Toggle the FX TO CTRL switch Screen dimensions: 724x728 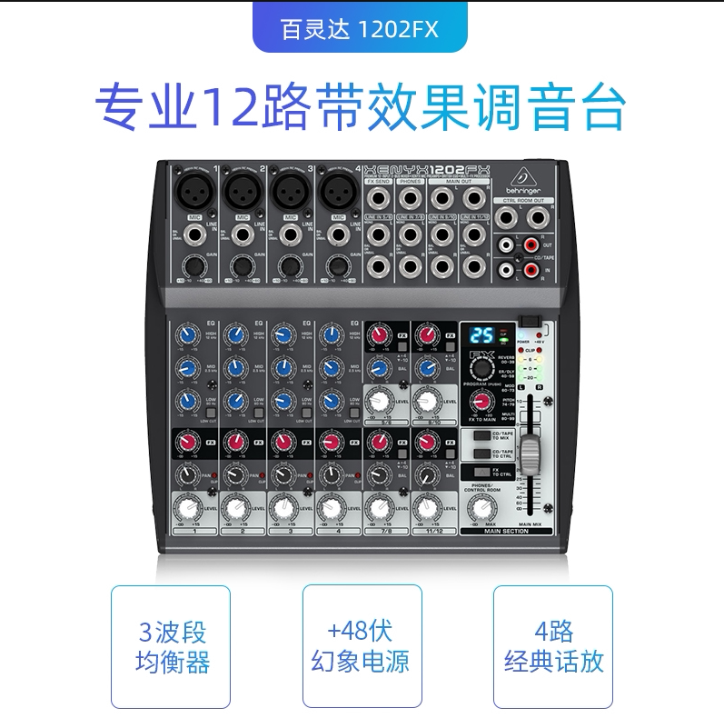tap(482, 473)
